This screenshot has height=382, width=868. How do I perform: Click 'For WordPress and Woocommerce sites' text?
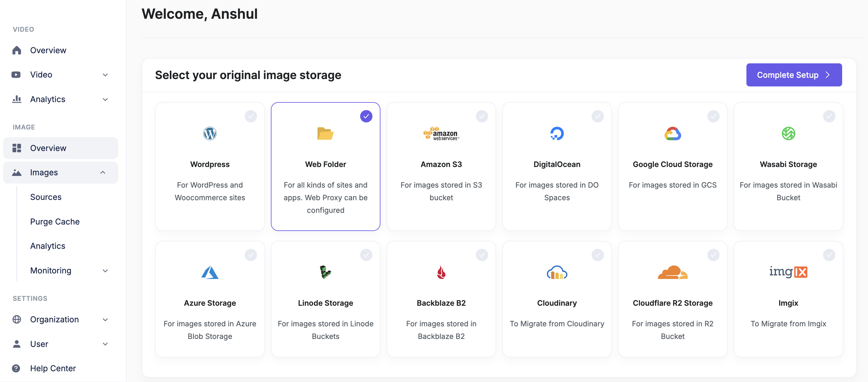pyautogui.click(x=210, y=191)
